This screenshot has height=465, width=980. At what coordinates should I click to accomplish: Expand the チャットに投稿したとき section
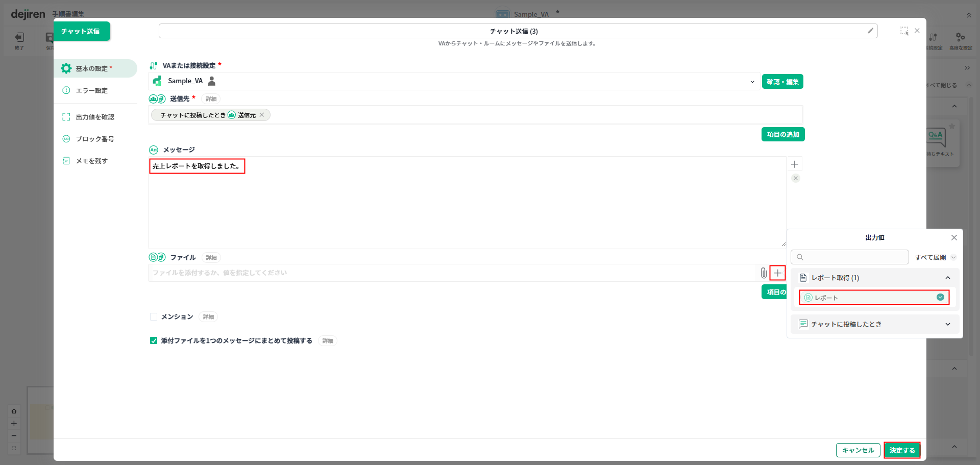tap(947, 324)
